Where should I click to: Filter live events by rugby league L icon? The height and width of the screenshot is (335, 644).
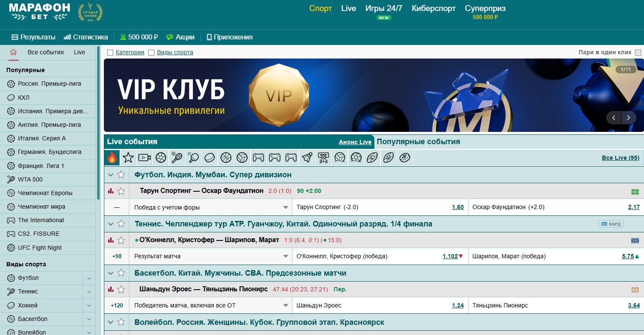click(372, 158)
